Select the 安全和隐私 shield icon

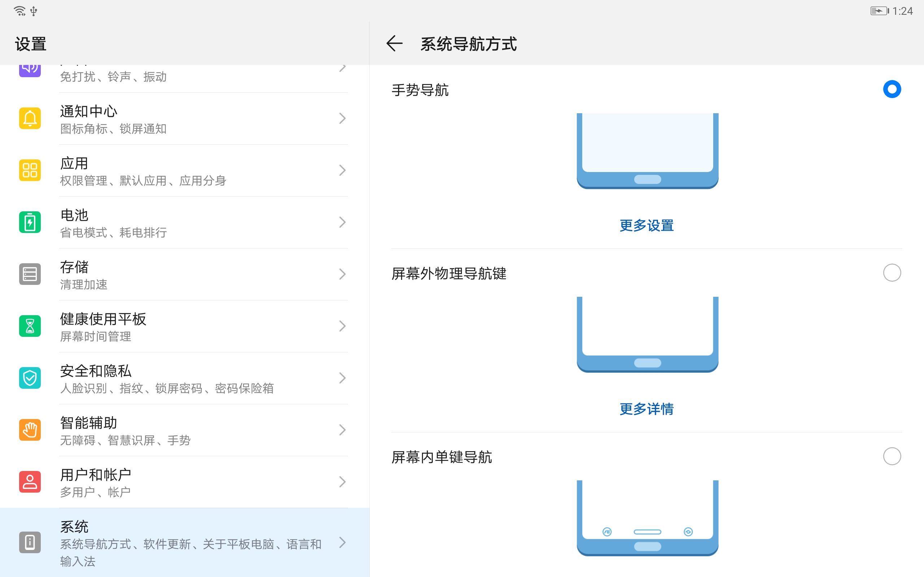(30, 378)
